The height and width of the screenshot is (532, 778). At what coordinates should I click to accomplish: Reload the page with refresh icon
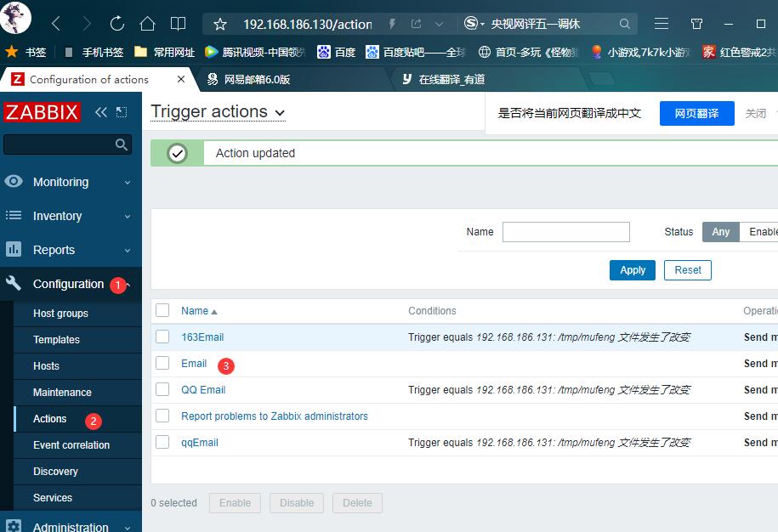click(117, 23)
